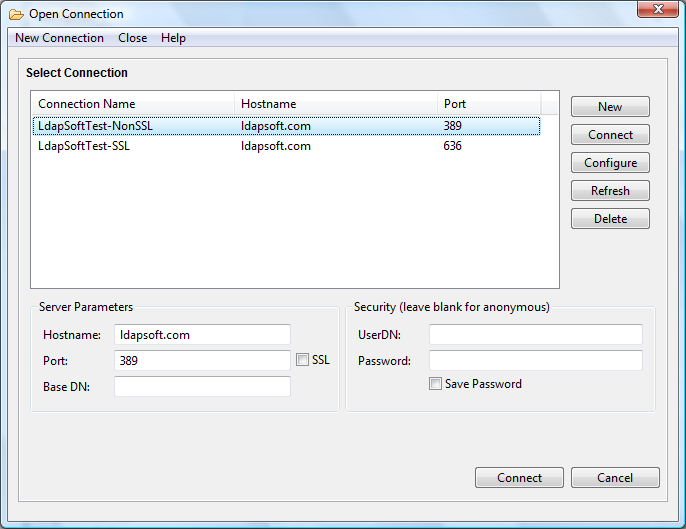This screenshot has height=529, width=686.
Task: Click ldapsoft.com hostname in the LdapSoftTest-NonSSL row
Action: point(276,126)
